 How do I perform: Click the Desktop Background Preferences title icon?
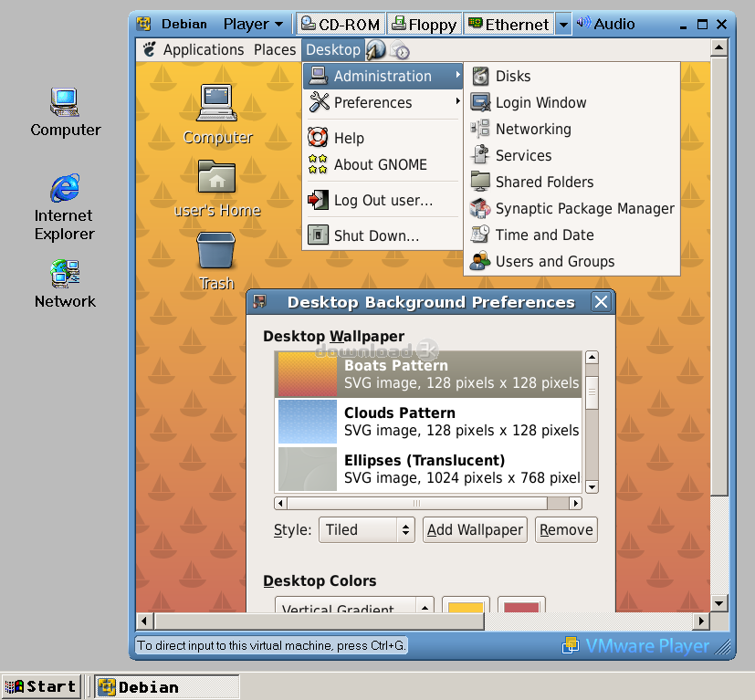point(260,302)
